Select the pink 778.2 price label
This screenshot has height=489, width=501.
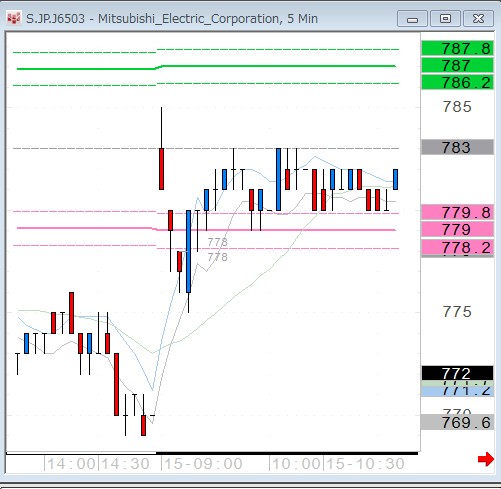457,247
